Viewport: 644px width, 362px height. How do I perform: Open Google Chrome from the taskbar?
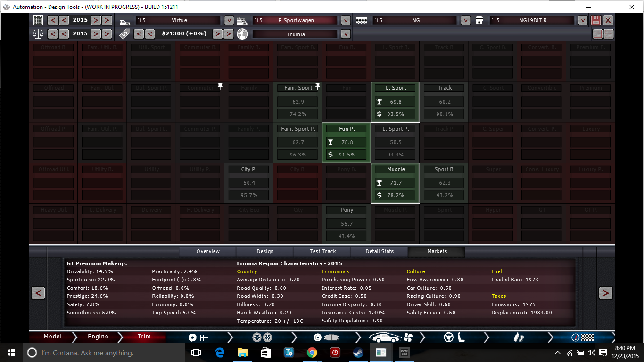pos(312,353)
